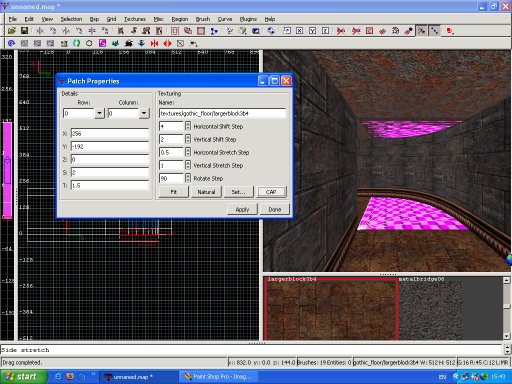
Task: Flip selection along the Z axis
Action: click(92, 31)
